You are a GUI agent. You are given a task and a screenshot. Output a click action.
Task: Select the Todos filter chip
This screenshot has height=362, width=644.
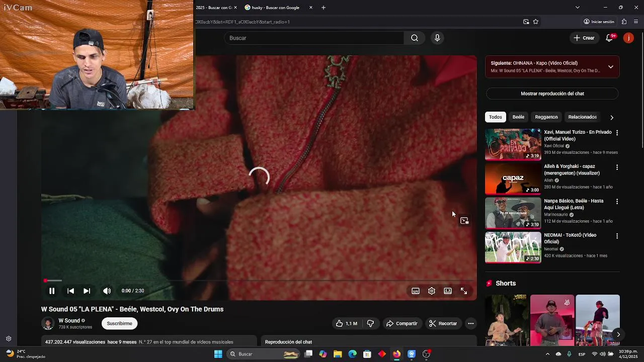point(496,117)
